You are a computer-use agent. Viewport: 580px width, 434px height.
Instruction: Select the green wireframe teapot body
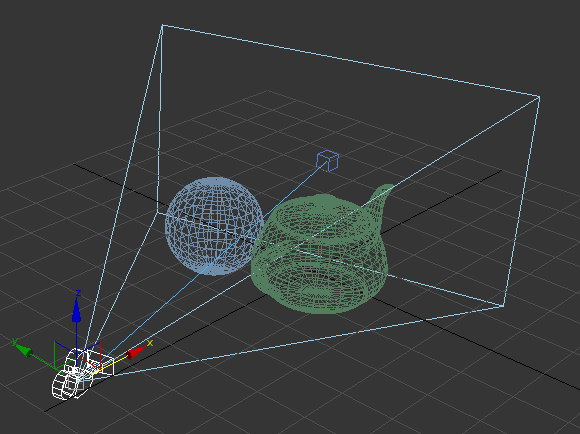pyautogui.click(x=320, y=255)
